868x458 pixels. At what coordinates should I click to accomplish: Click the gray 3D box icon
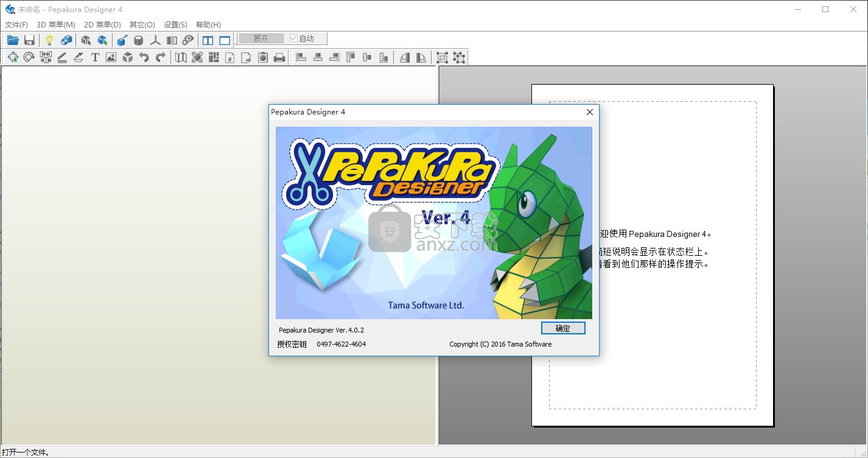[128, 57]
